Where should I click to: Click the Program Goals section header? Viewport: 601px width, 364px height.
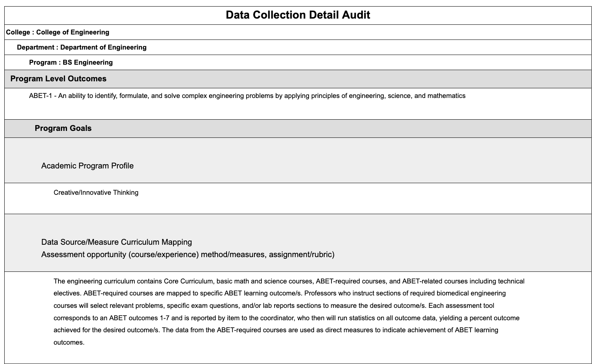63,128
